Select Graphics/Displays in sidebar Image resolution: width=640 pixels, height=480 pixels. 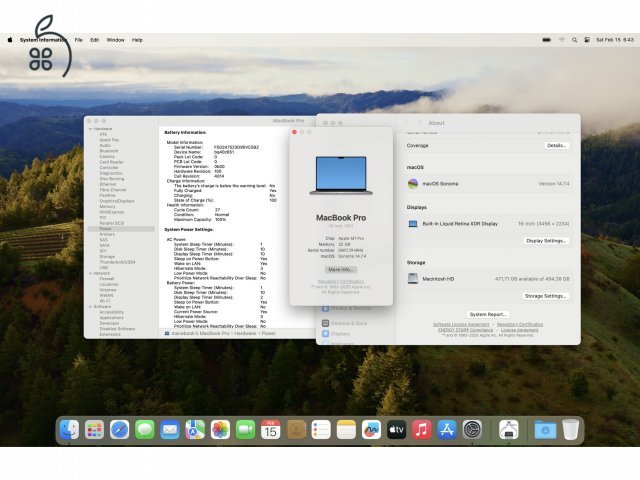[x=117, y=201]
